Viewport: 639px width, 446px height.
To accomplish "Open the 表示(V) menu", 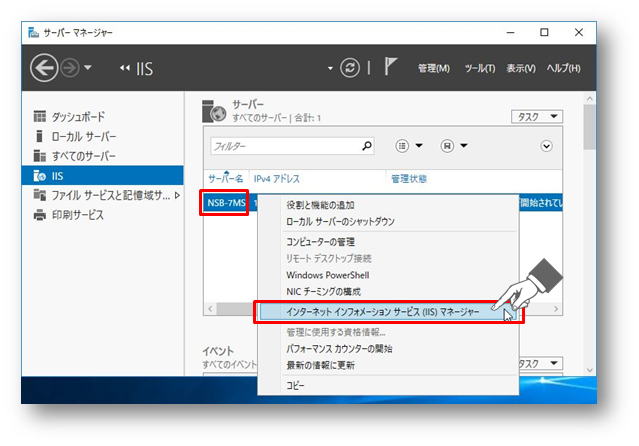I will click(x=521, y=68).
